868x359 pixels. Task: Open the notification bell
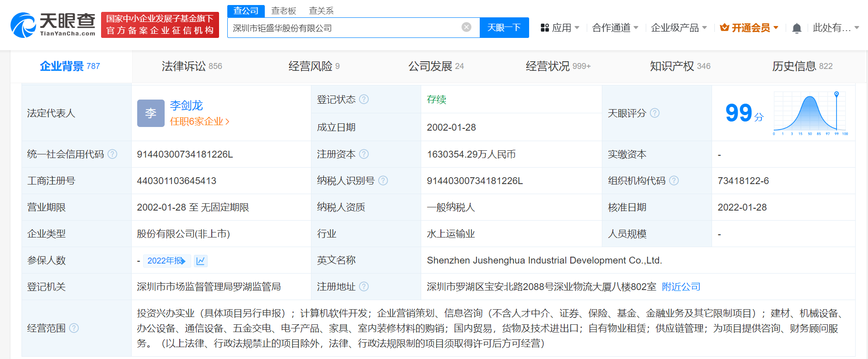click(x=796, y=28)
